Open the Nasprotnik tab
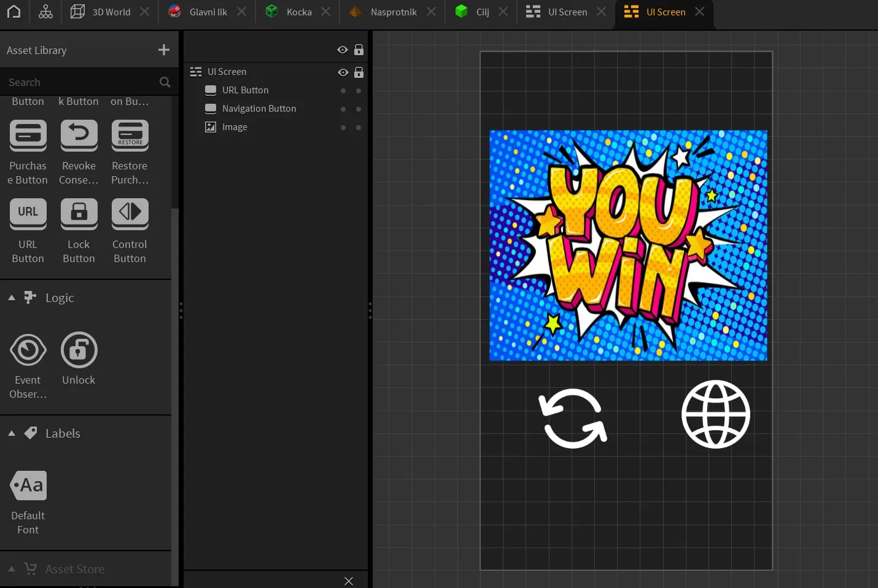 [393, 12]
